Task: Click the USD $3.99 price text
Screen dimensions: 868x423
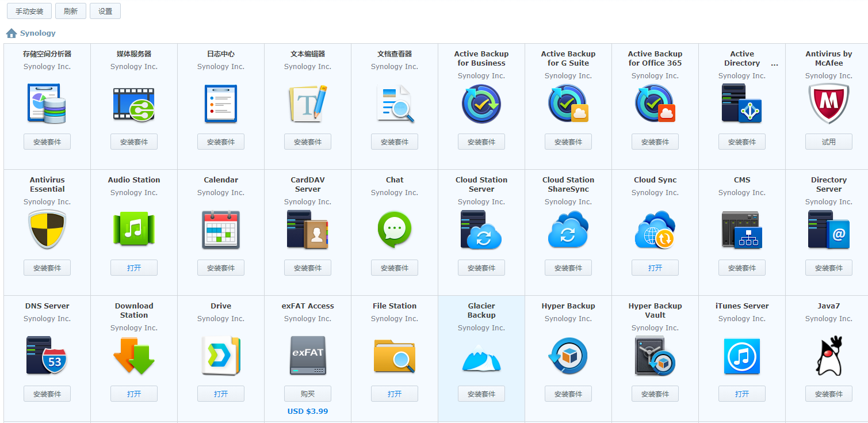Action: [x=308, y=411]
